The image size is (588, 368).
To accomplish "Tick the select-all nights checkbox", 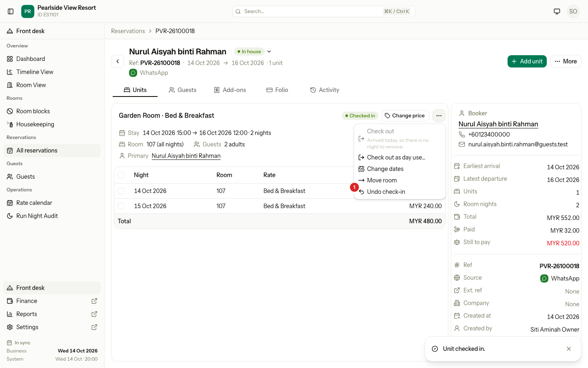I will pos(121,175).
